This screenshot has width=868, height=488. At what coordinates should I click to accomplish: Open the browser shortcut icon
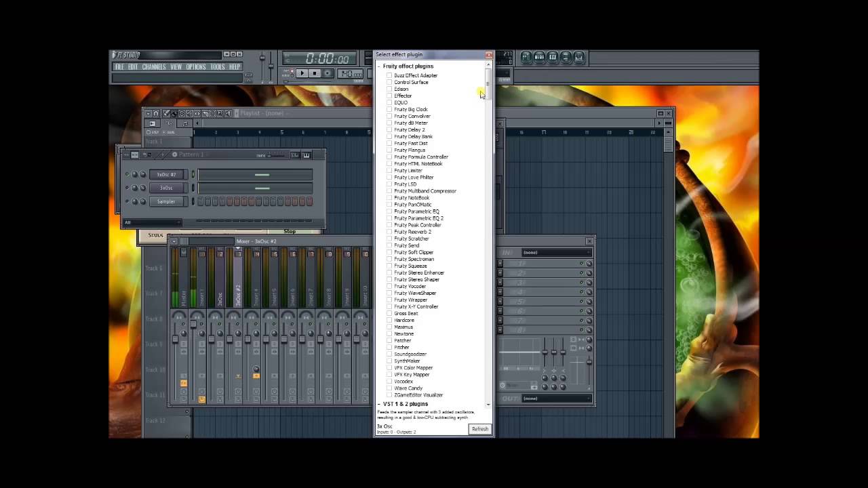point(566,58)
